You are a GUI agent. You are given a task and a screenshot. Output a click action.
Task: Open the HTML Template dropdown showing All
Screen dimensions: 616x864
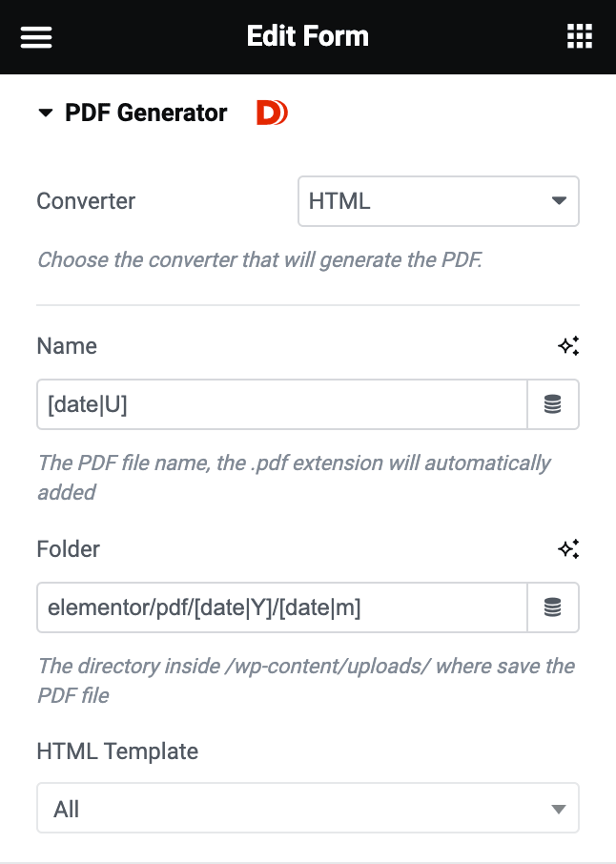[307, 810]
